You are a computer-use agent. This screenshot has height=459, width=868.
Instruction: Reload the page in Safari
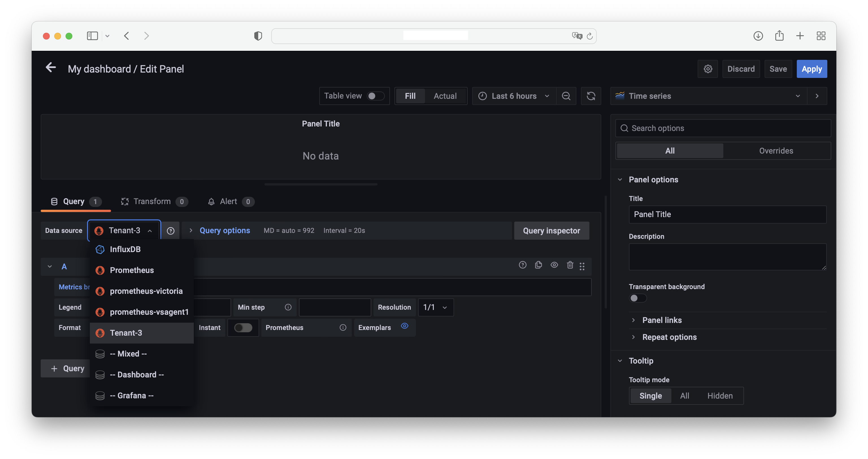click(x=589, y=36)
